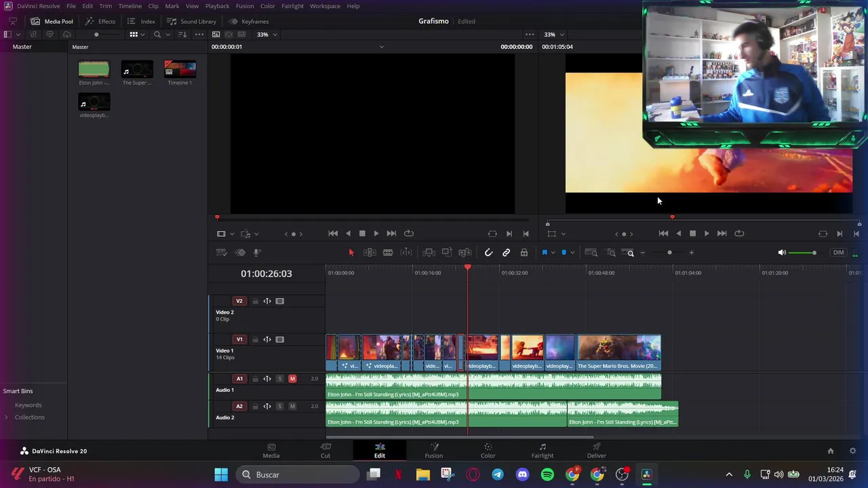The image size is (868, 488).
Task: Open the Sound Library panel
Action: tap(192, 21)
